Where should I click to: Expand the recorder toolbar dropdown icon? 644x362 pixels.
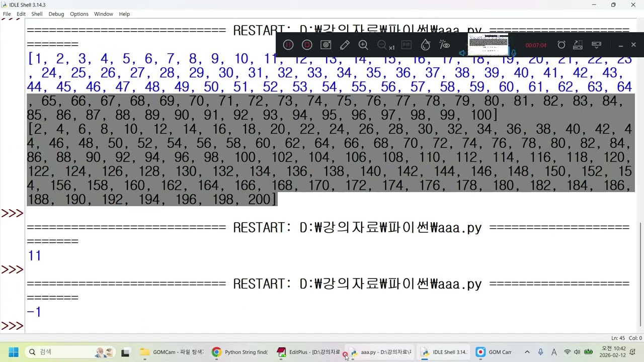pyautogui.click(x=597, y=45)
